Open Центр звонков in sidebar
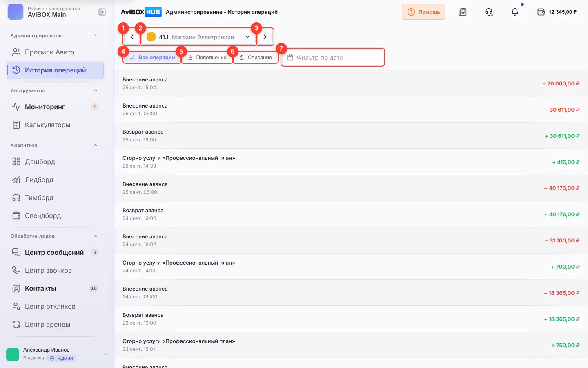This screenshot has width=588, height=368. [55, 270]
